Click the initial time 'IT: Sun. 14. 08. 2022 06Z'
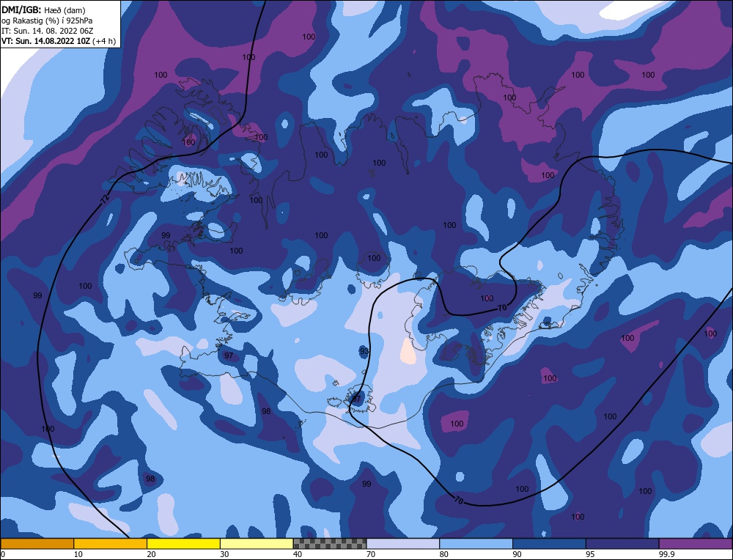 [47, 30]
